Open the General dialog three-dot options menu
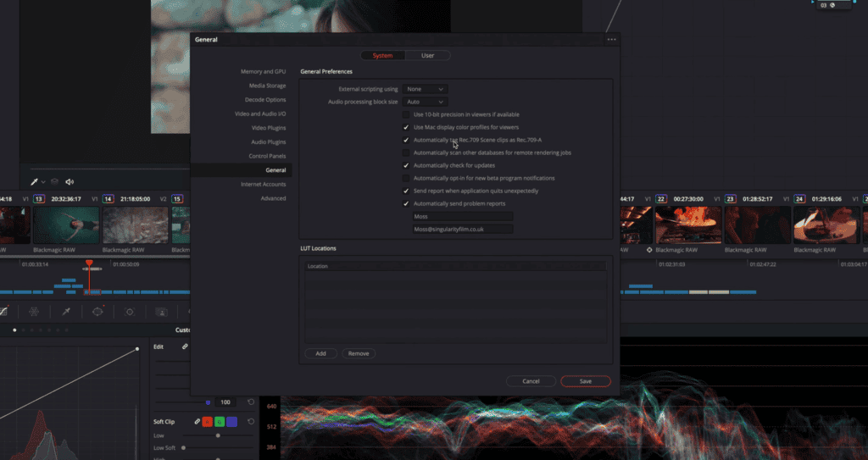Screen dimensions: 868x460 coord(611,39)
